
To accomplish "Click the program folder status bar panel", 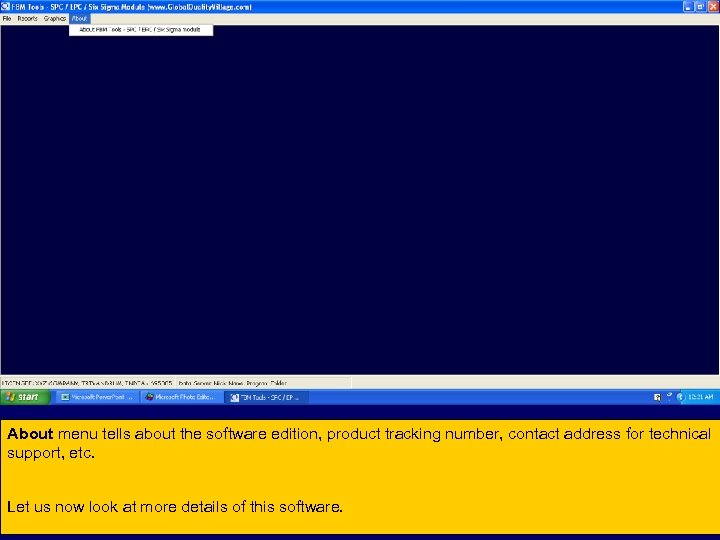I will tap(263, 383).
